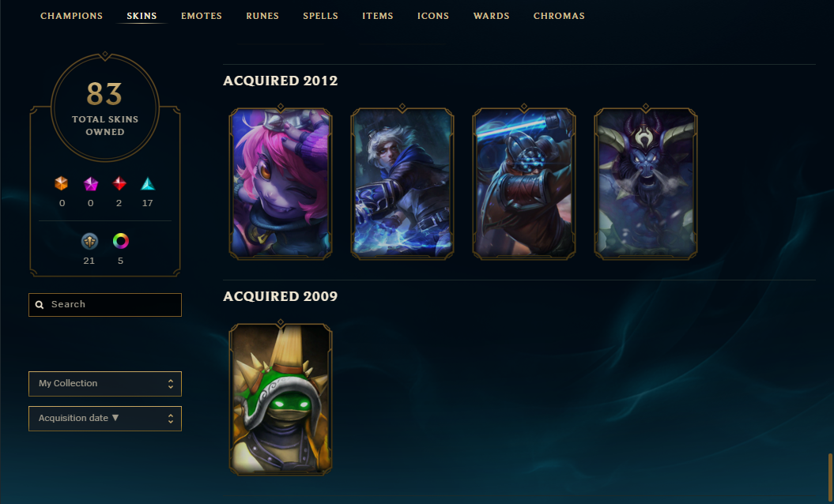
Task: Click the skin search input field
Action: (105, 305)
